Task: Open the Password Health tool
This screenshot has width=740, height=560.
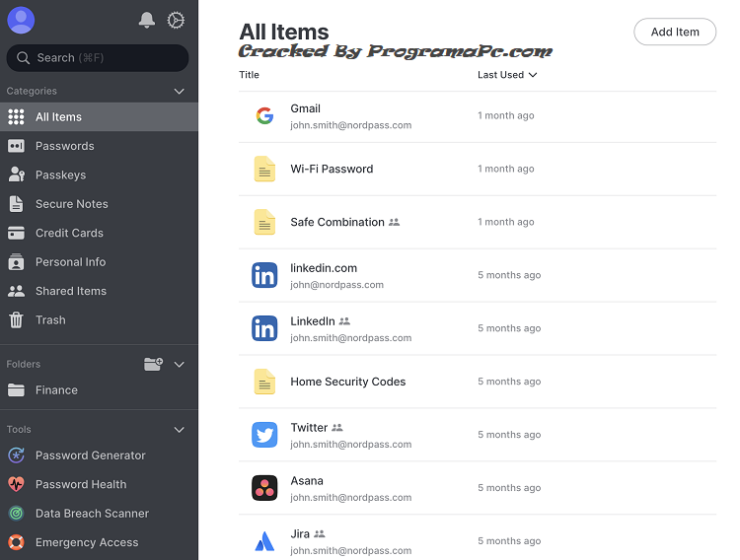Action: [x=81, y=484]
